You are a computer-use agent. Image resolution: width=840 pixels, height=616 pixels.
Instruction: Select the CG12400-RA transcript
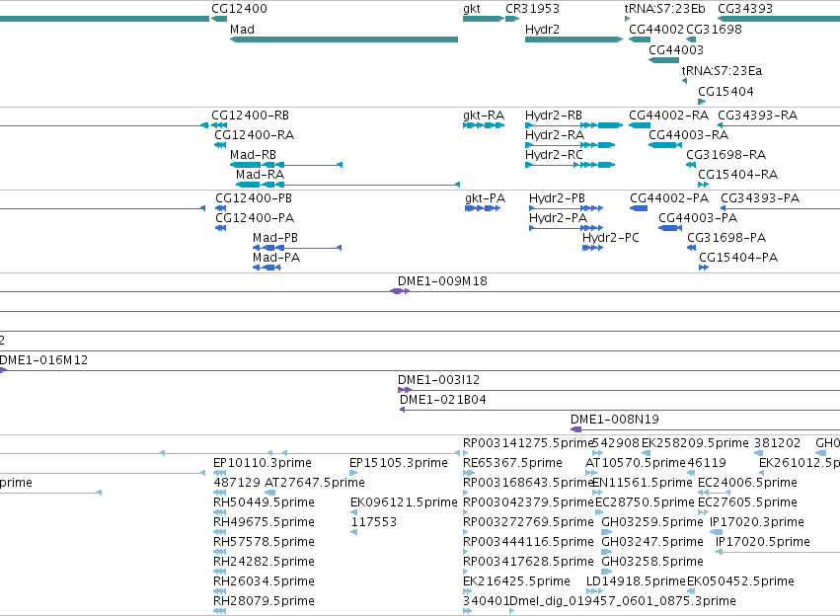pos(220,145)
